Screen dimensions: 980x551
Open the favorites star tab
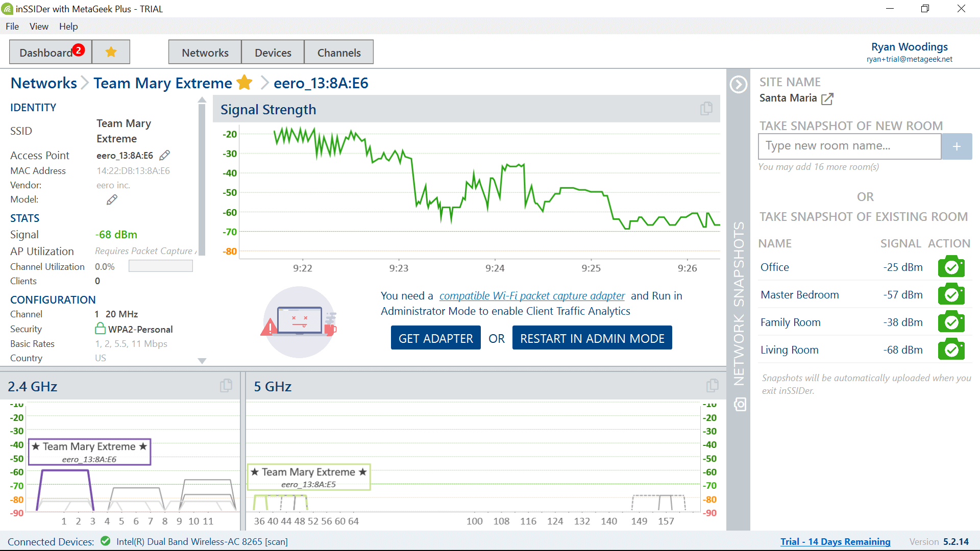pos(111,52)
